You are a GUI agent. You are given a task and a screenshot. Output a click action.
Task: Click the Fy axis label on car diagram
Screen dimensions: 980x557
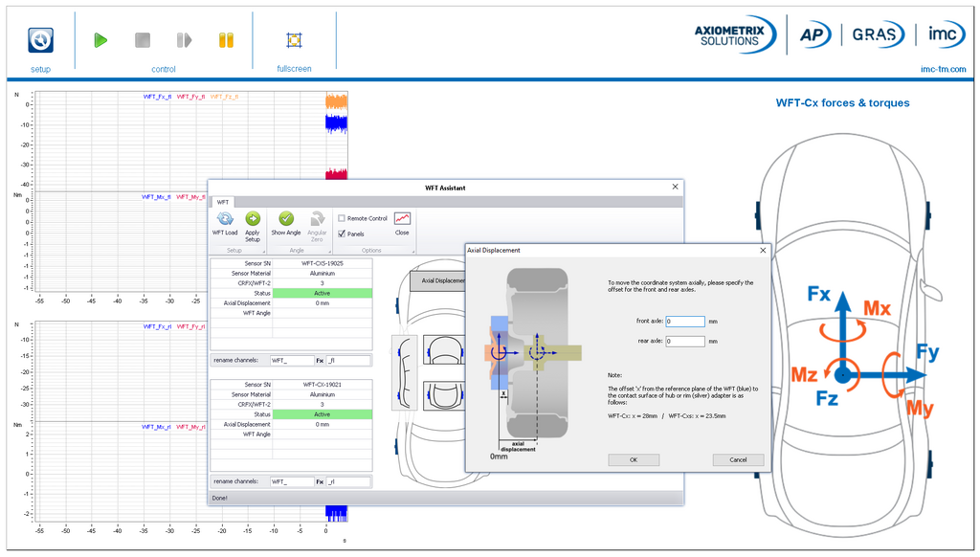[927, 352]
